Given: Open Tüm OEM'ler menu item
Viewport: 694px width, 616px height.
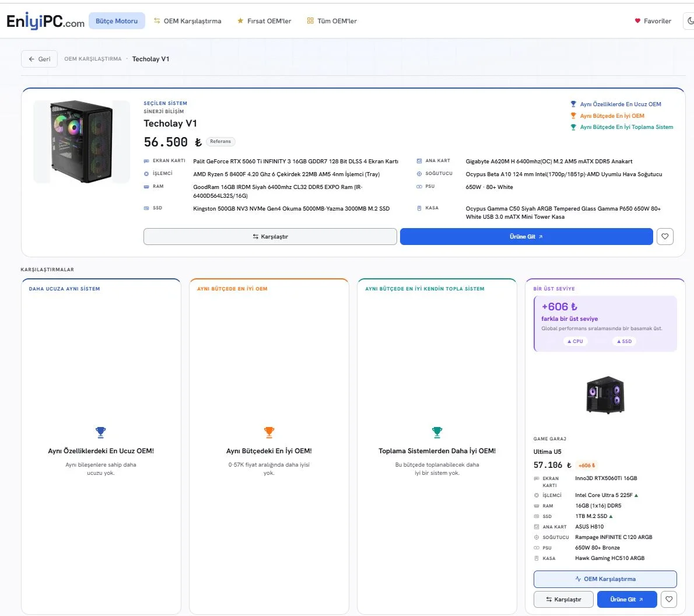Looking at the screenshot, I should [332, 21].
